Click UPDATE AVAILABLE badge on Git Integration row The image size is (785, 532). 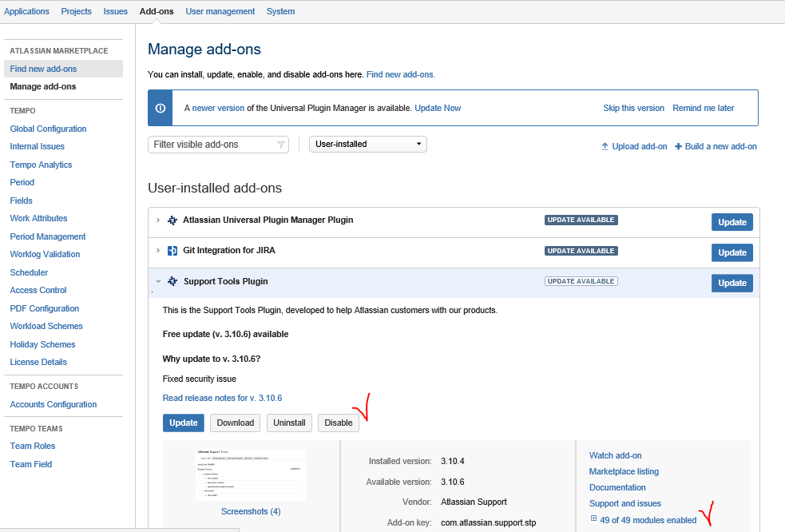tap(581, 251)
